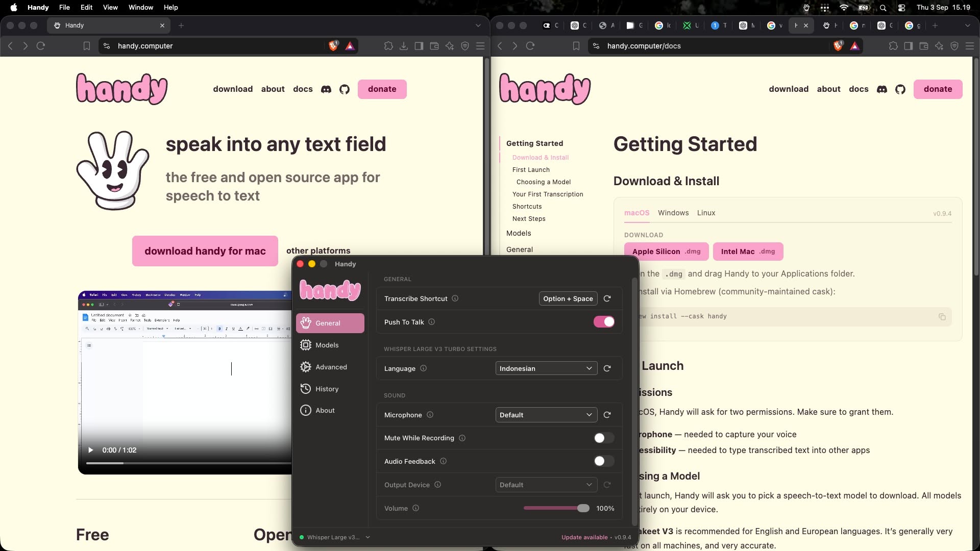Open the Microphone dropdown set to Default
The height and width of the screenshot is (551, 980).
click(x=546, y=415)
